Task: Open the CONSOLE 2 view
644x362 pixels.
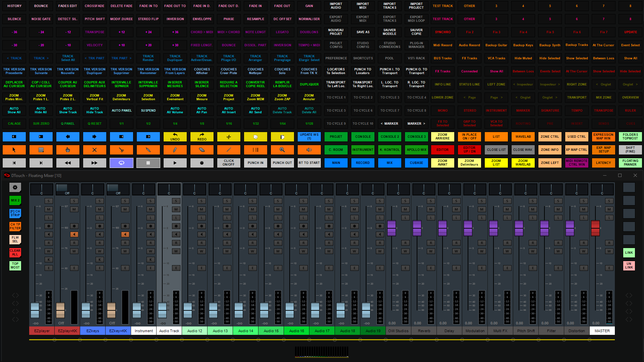Action: (x=390, y=137)
